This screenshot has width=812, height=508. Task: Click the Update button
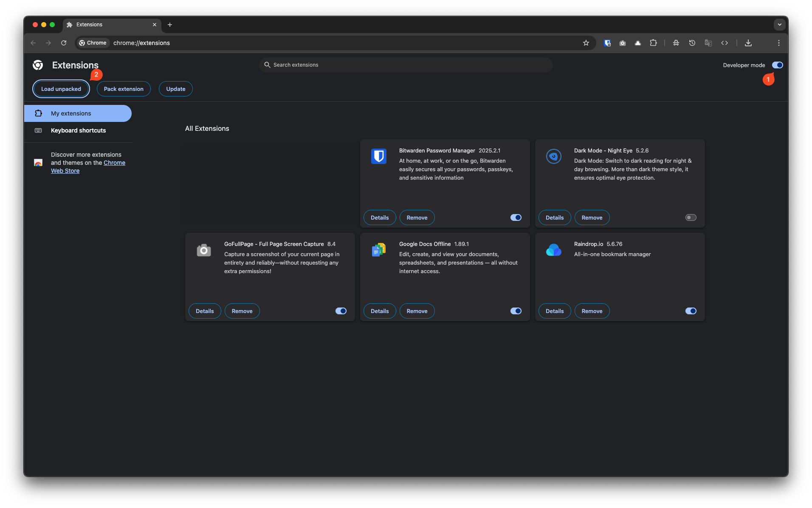pos(176,89)
